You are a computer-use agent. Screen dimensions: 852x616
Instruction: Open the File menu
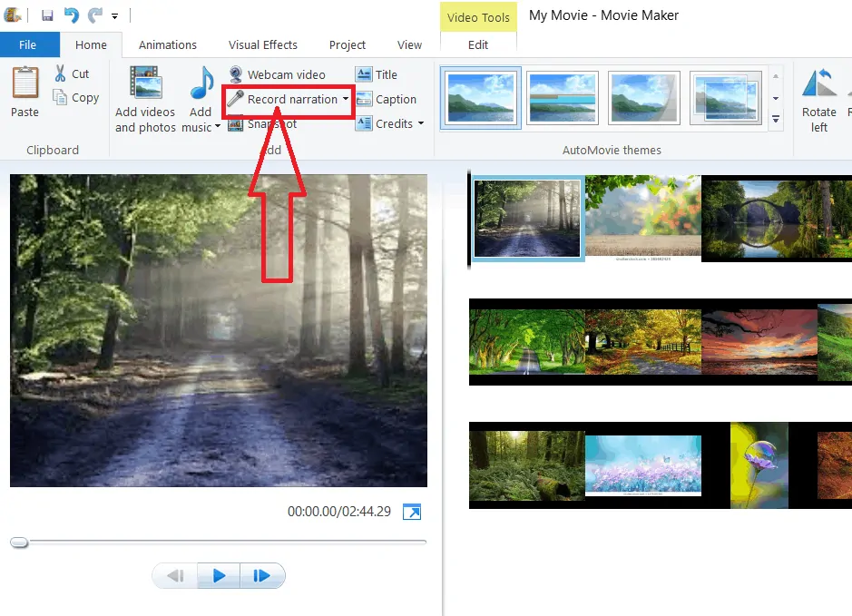point(28,45)
